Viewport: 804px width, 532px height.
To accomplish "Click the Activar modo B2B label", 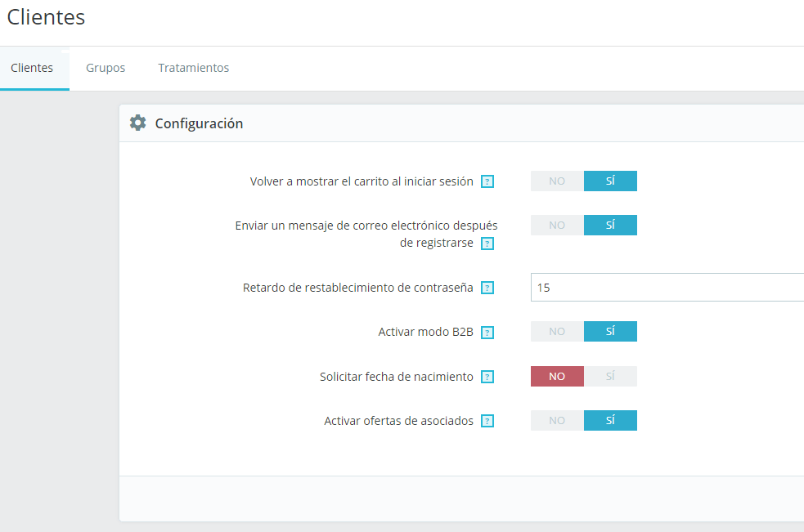I will tap(425, 332).
